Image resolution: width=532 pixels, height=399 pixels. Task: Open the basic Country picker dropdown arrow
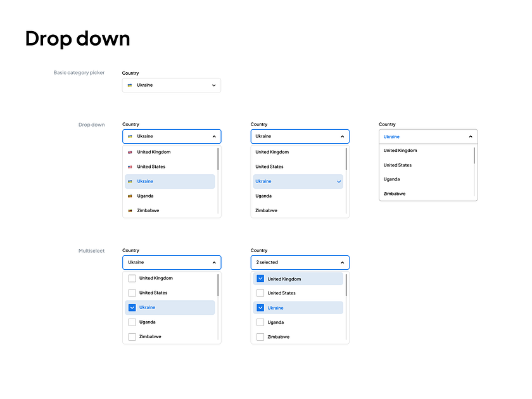point(213,85)
